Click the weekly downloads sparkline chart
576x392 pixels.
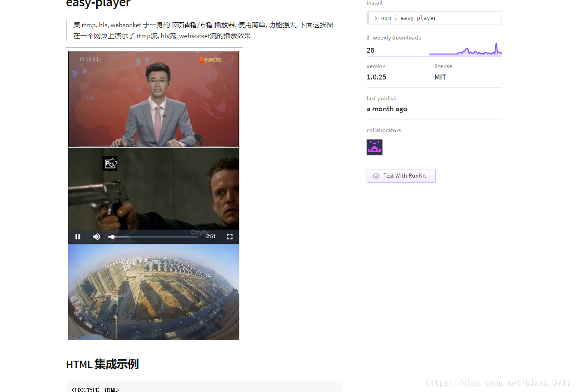click(466, 49)
